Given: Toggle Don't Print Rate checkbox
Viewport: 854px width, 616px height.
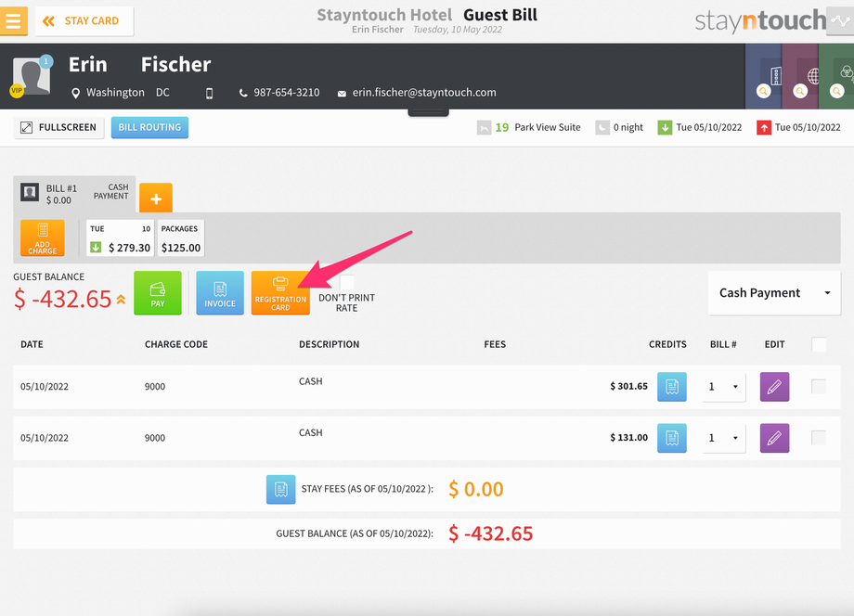Looking at the screenshot, I should coord(347,282).
